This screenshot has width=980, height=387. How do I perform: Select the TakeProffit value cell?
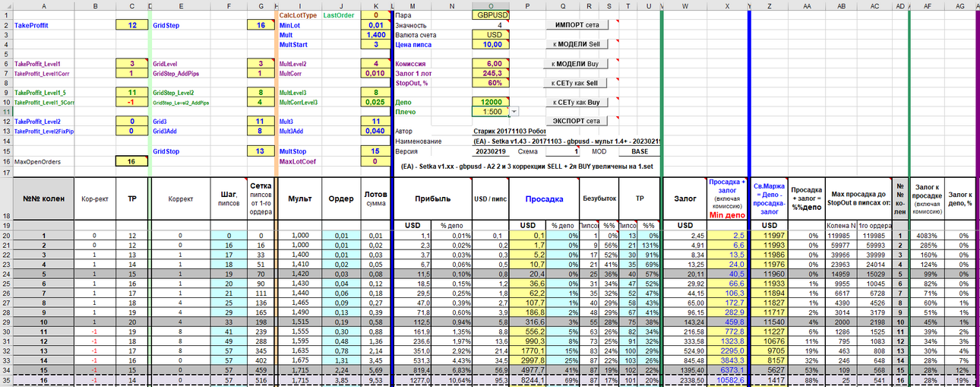(x=132, y=25)
